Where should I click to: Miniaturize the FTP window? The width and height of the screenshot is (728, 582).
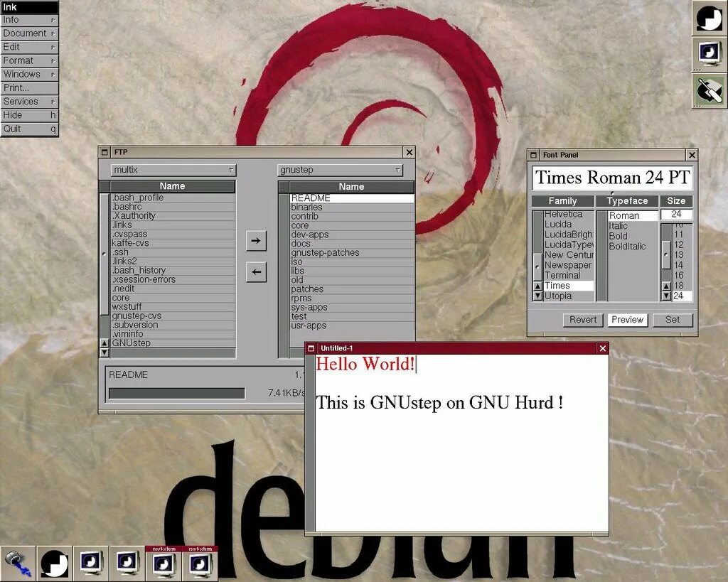[105, 152]
